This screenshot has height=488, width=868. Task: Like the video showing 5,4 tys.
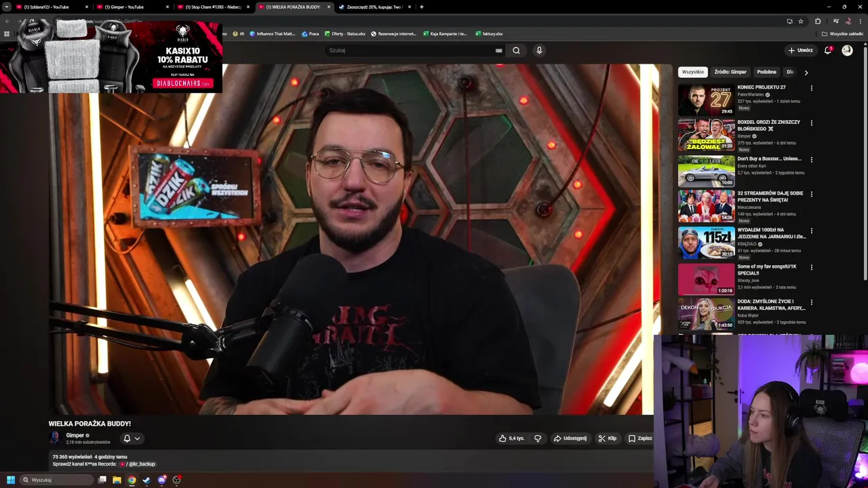pos(511,439)
